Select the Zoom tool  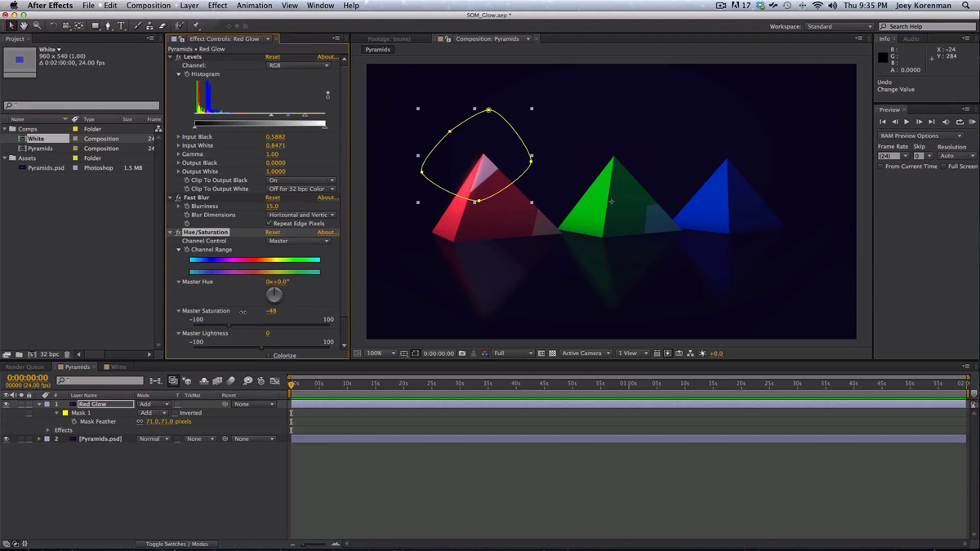coord(37,25)
